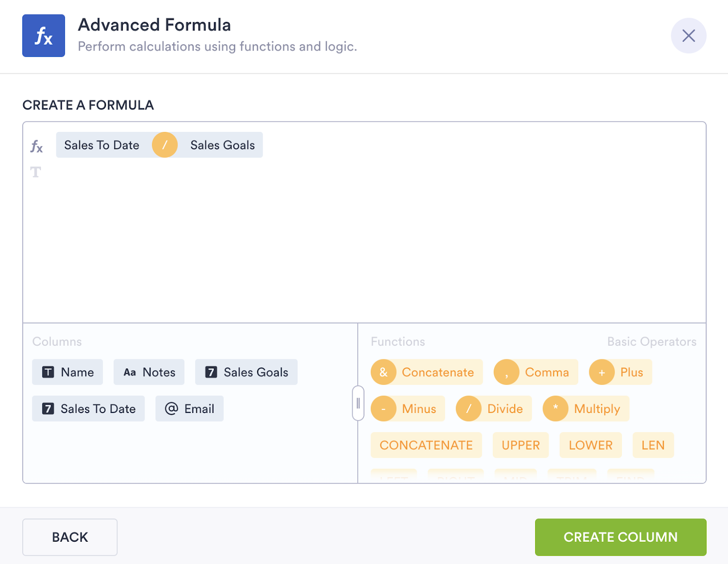728x564 pixels.
Task: Add the Divide operator chip
Action: coord(494,408)
